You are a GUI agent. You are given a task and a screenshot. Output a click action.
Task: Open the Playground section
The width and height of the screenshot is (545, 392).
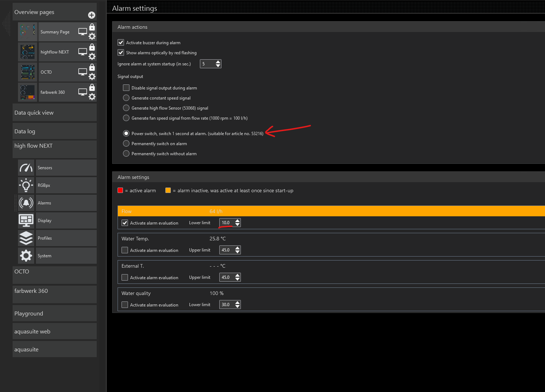coord(55,314)
